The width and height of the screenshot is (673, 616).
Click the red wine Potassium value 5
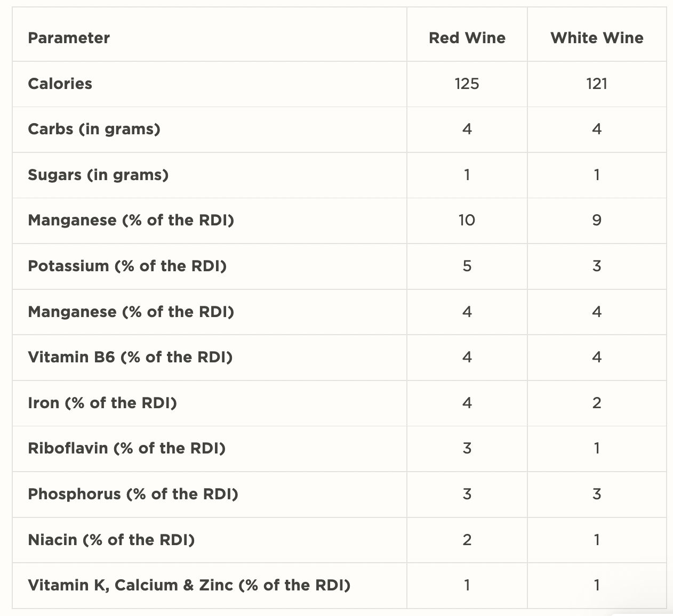tap(467, 266)
